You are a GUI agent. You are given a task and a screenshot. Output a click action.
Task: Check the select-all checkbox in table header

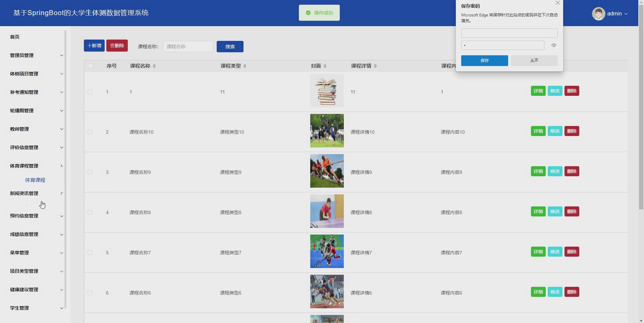click(x=90, y=66)
